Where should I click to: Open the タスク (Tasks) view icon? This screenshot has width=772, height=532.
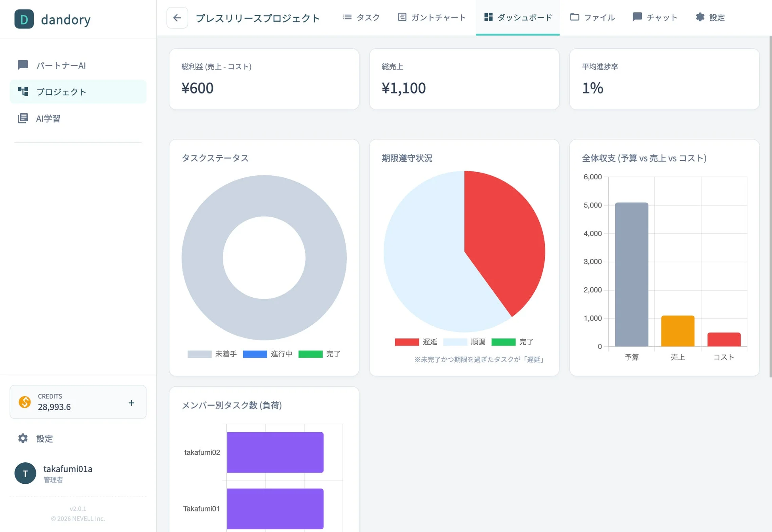coord(347,17)
